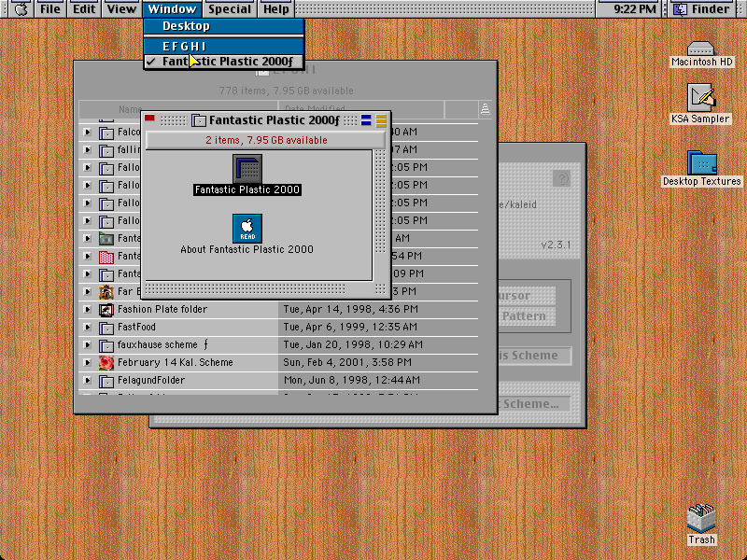
Task: Click the date 'Mon, Jun 8, 1998, 12:44 AM'
Action: [x=352, y=381]
